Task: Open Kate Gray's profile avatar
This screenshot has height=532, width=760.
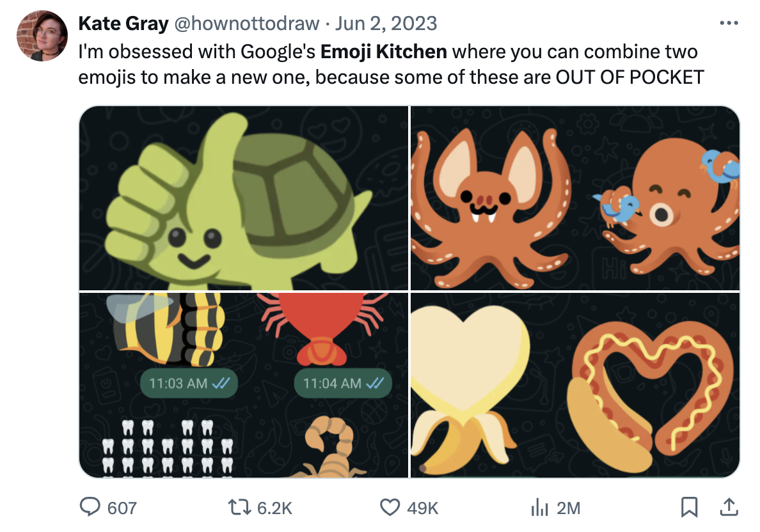Action: coord(42,36)
